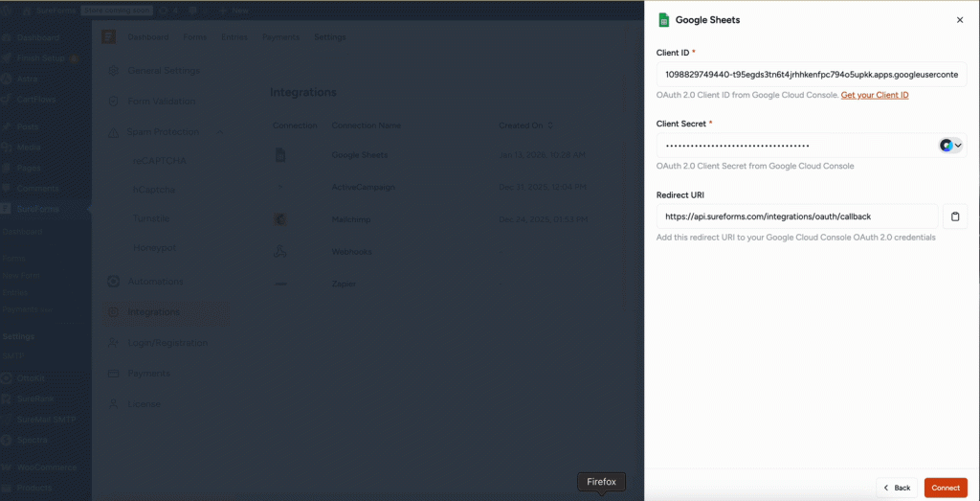The image size is (980, 501).
Task: Open Automations settings in sidebar
Action: coord(155,282)
